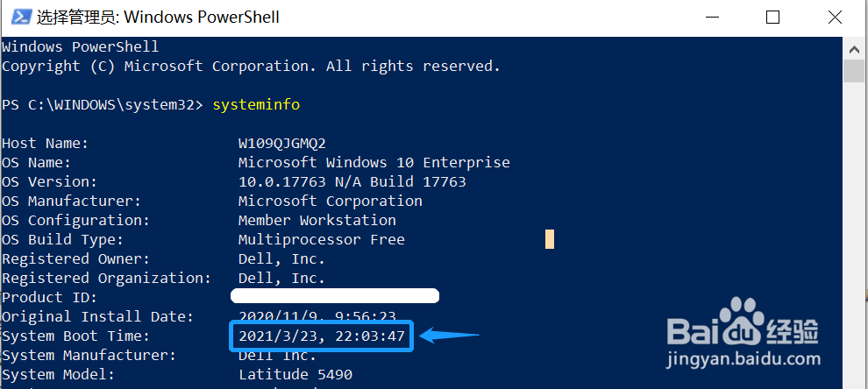Click the whited-out Product ID value

click(x=335, y=297)
